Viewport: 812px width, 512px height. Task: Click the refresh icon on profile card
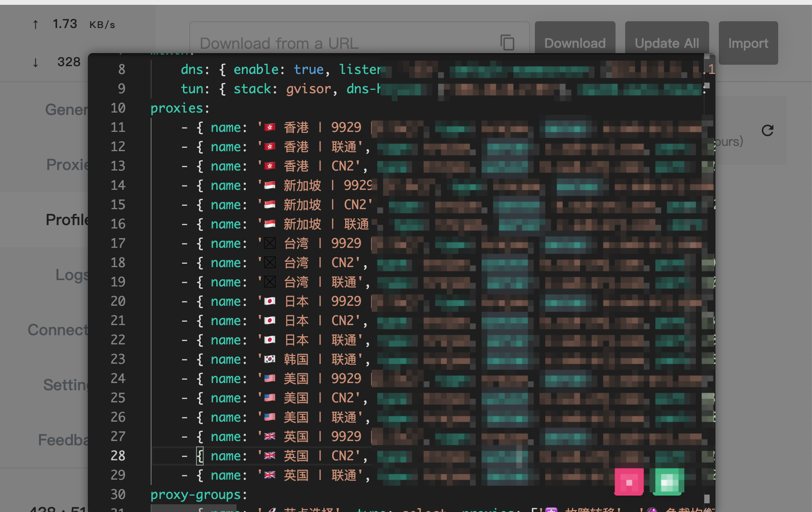coord(767,130)
